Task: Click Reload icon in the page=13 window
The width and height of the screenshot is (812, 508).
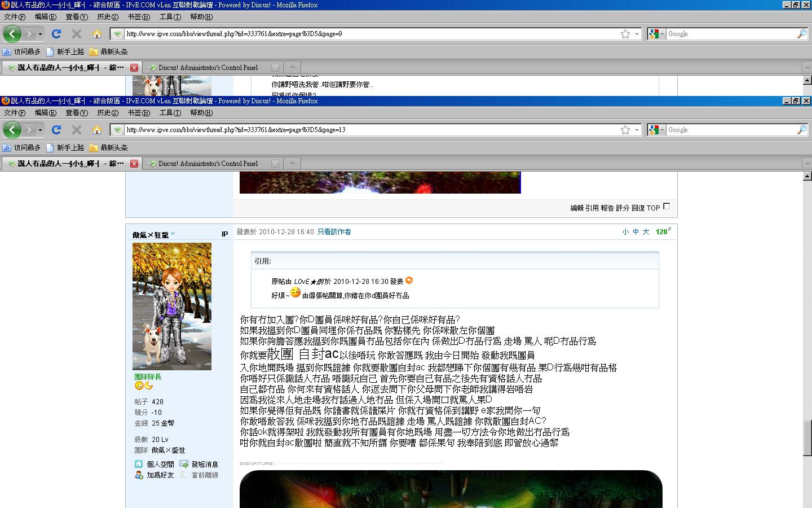Action: pyautogui.click(x=56, y=130)
